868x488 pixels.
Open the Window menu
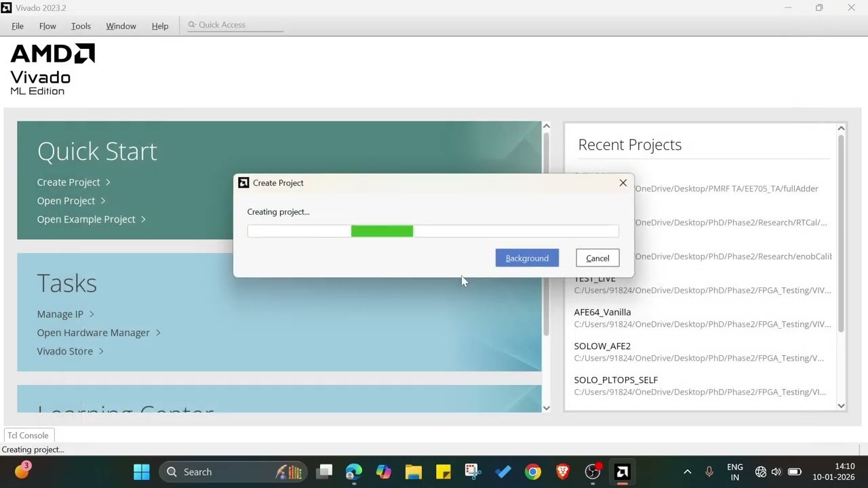coord(121,26)
